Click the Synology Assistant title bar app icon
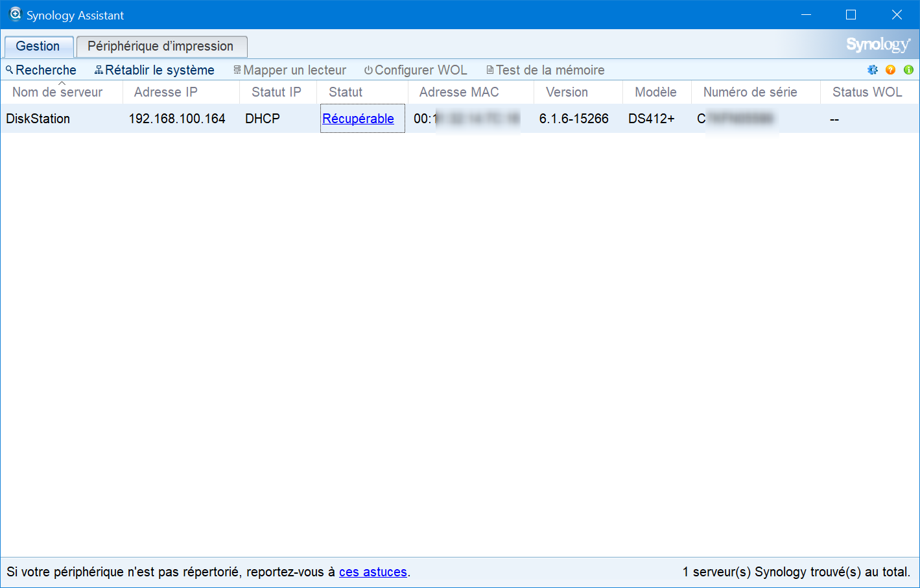The image size is (920, 588). click(15, 14)
